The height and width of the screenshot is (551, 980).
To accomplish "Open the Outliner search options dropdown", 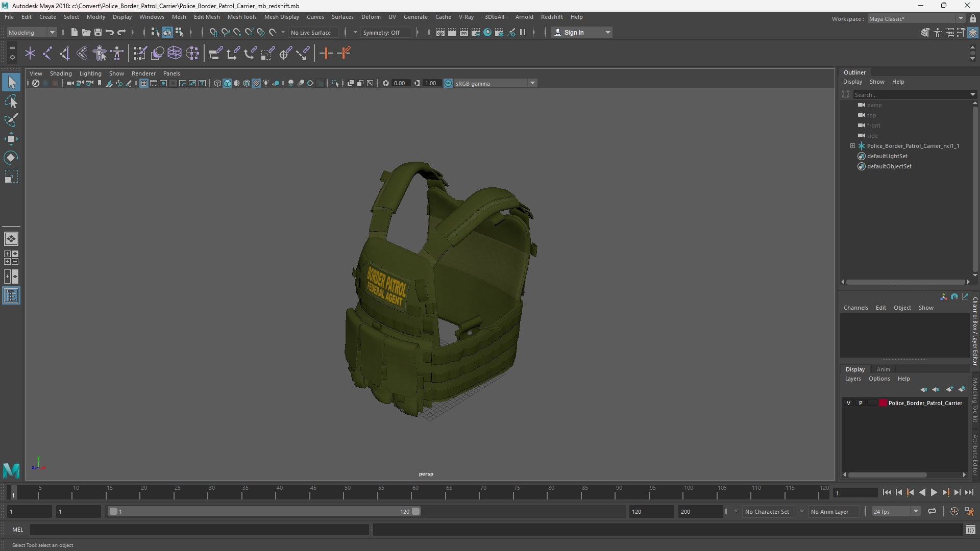I will 972,94.
